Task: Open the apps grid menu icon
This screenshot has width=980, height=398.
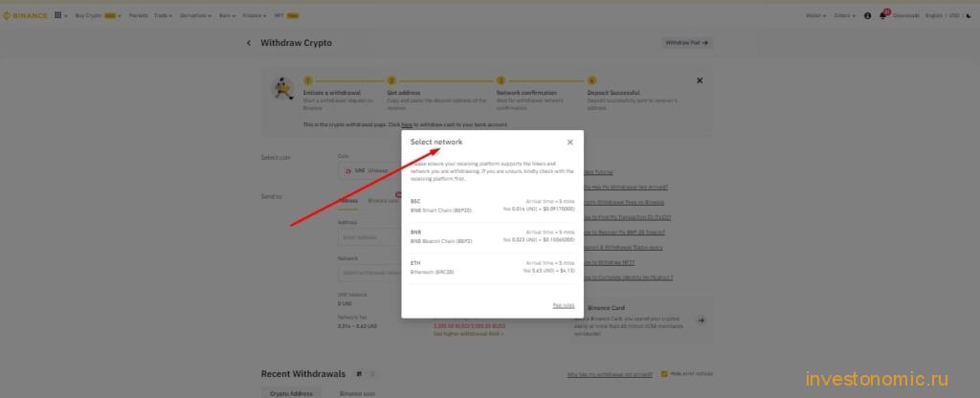Action: [57, 15]
